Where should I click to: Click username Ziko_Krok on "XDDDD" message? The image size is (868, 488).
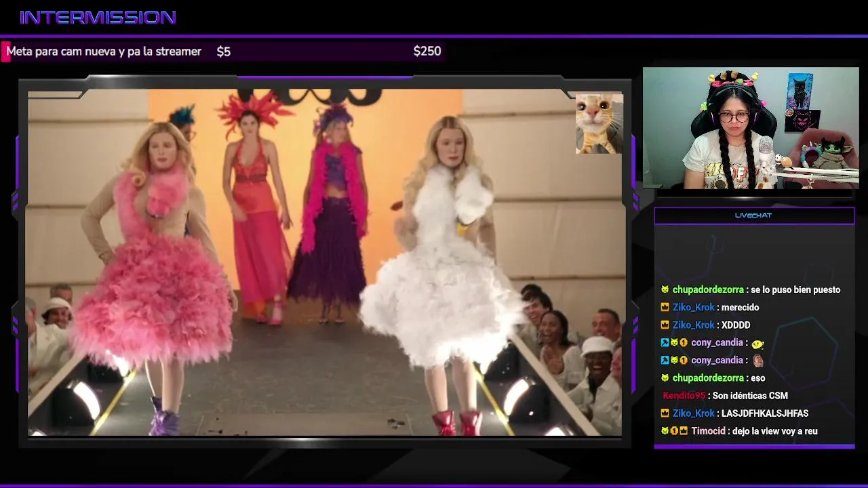694,325
